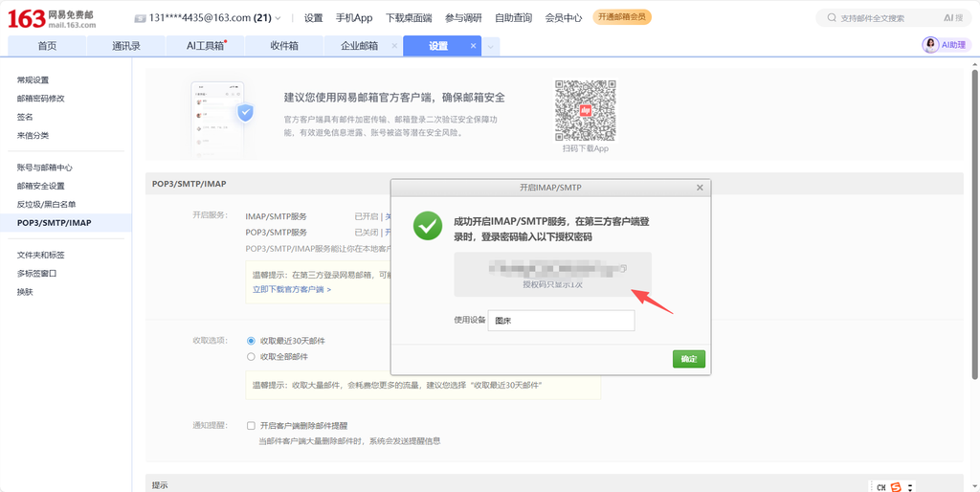Screen dimensions: 980x492
Task: Open 设置 in the top navigation
Action: [x=313, y=18]
